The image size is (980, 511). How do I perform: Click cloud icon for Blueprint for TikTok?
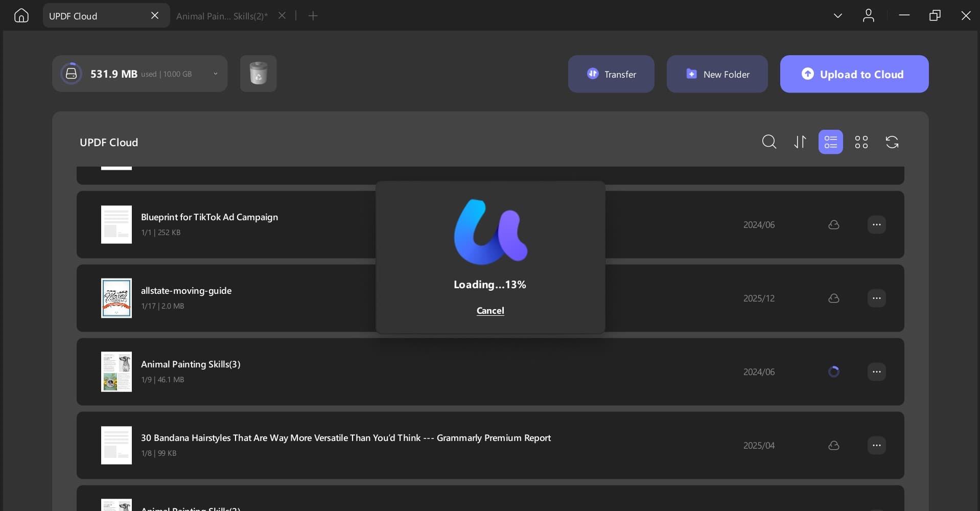[833, 225]
